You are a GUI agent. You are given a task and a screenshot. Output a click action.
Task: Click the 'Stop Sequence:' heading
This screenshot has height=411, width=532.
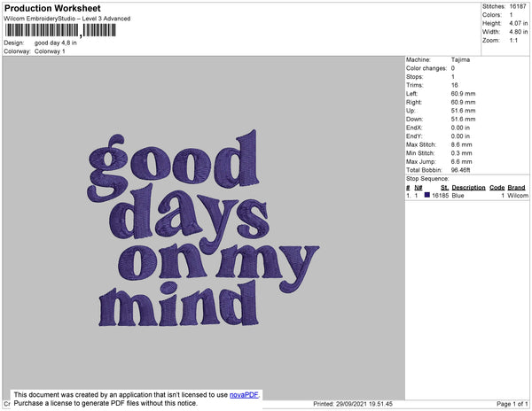[427, 179]
